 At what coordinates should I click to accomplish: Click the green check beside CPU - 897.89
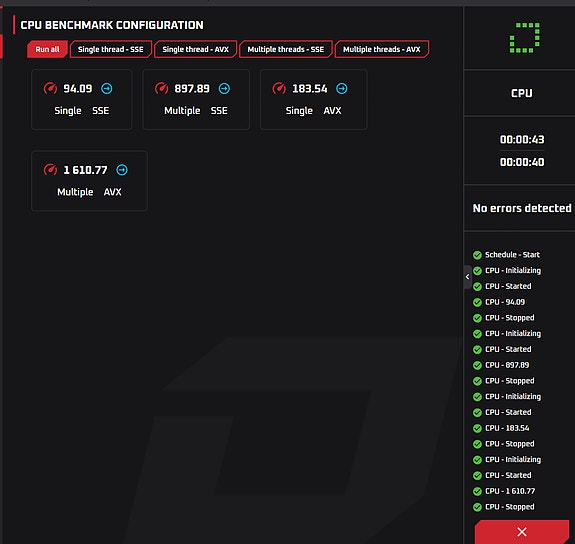point(477,365)
